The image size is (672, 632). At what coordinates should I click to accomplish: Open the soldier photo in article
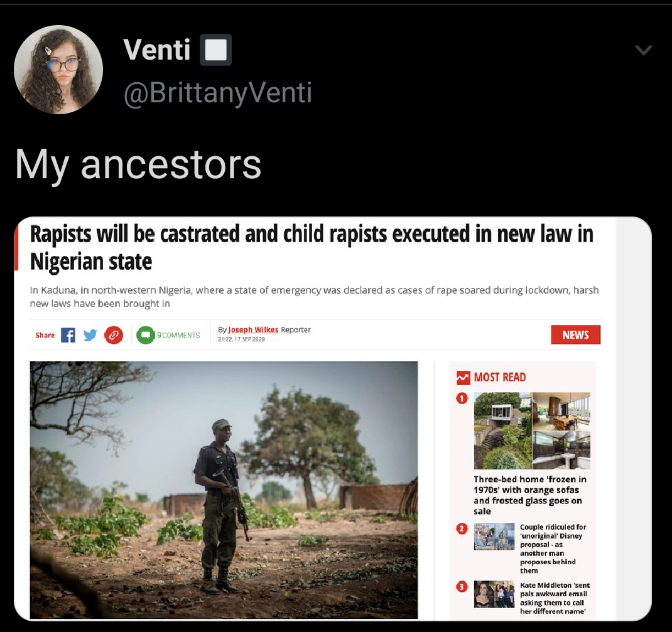pos(224,490)
